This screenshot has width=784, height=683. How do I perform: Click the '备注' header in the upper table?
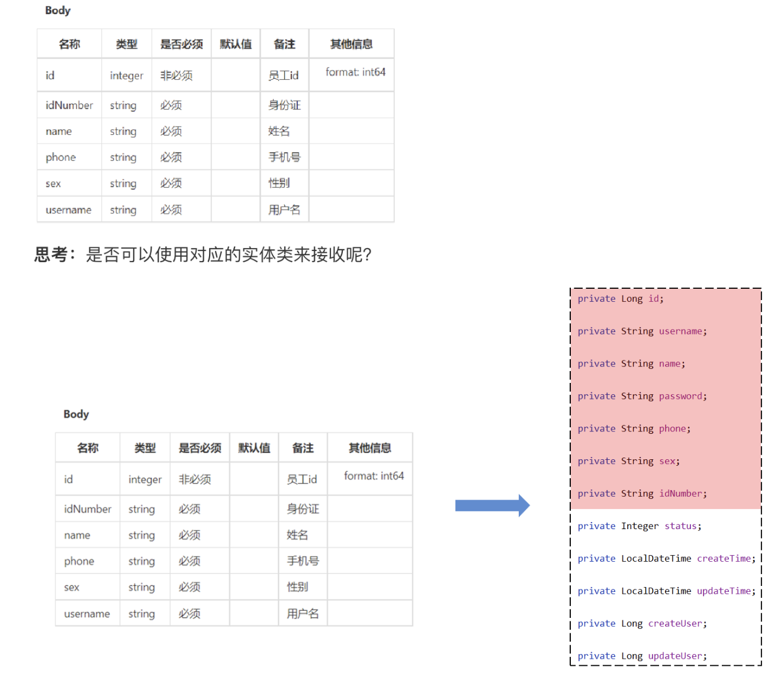[x=284, y=44]
